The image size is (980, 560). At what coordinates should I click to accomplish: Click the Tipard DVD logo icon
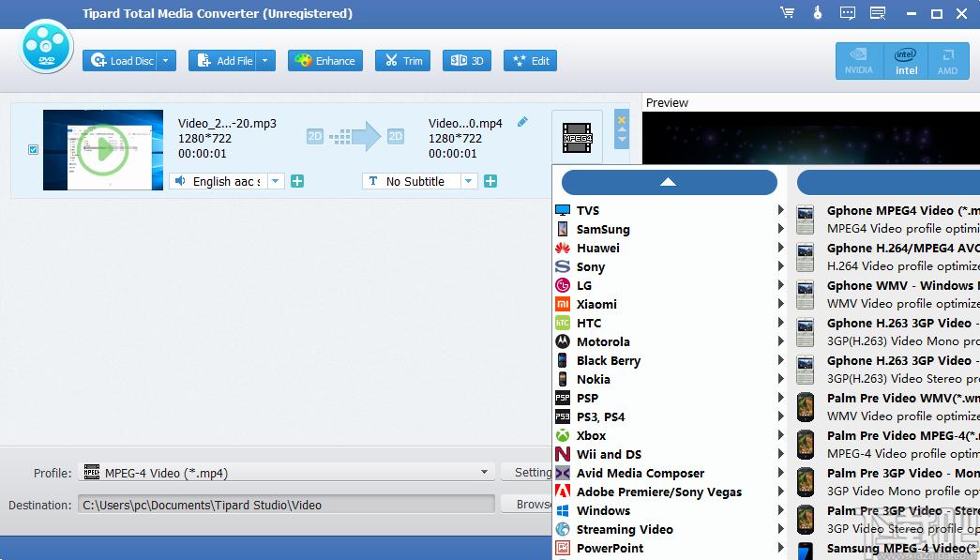[46, 46]
